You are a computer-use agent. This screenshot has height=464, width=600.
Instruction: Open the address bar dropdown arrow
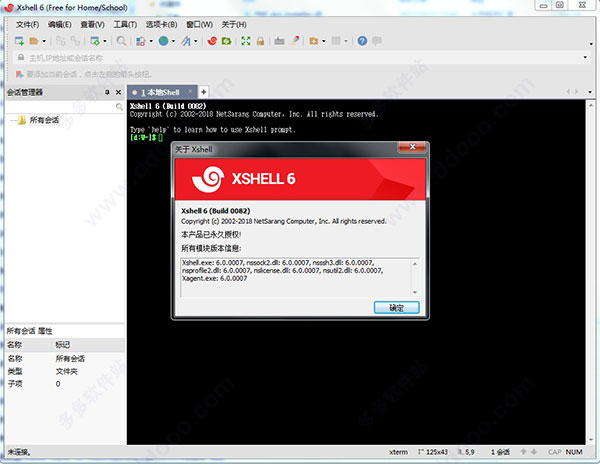pos(585,58)
